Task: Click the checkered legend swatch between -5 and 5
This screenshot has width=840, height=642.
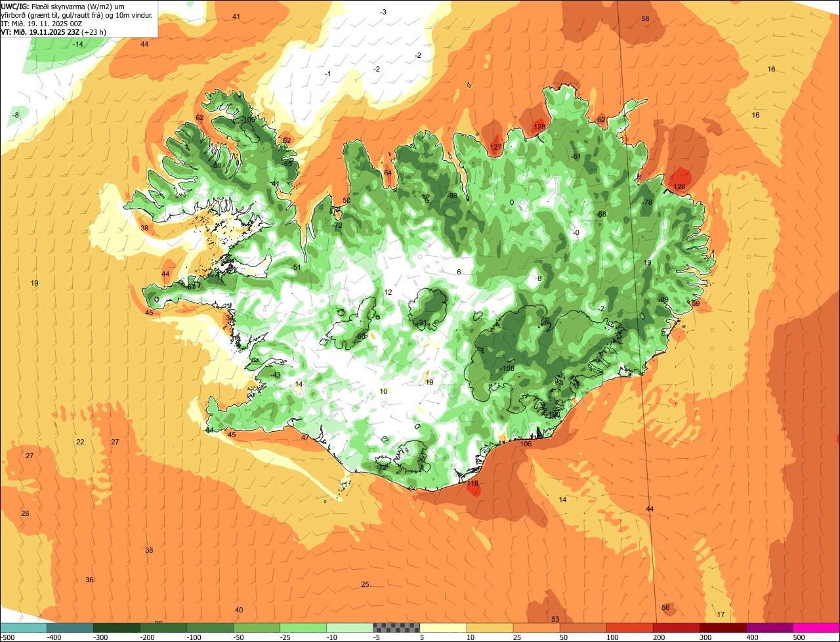Action: point(396,628)
